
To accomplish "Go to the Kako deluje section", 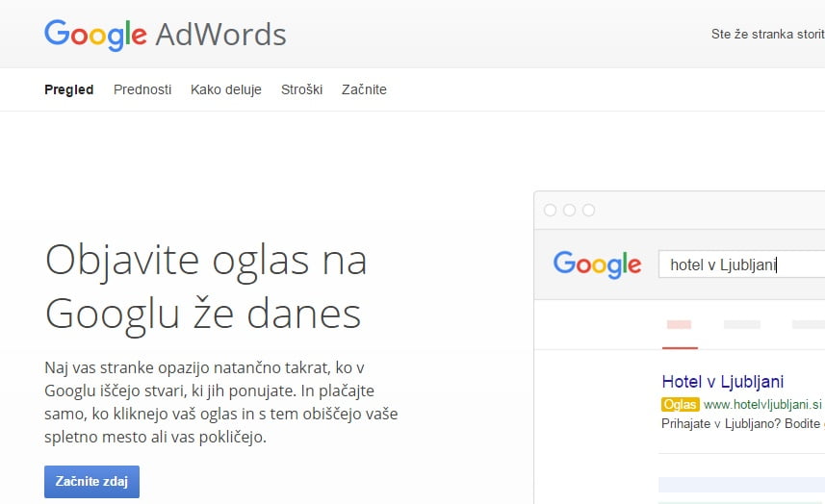I will (226, 89).
